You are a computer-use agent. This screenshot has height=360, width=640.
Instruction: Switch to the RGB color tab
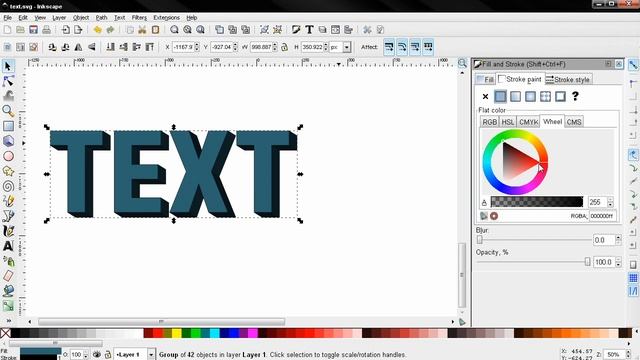(489, 122)
